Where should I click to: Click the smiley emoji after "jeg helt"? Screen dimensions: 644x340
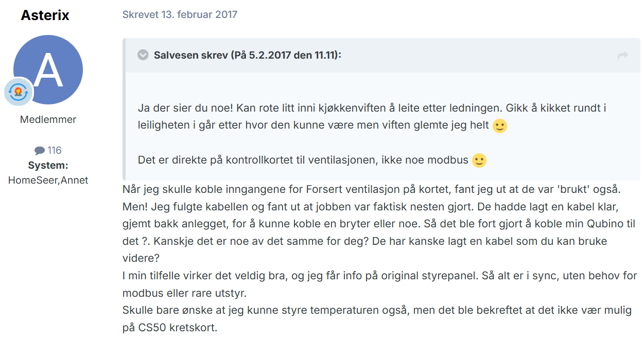click(500, 126)
